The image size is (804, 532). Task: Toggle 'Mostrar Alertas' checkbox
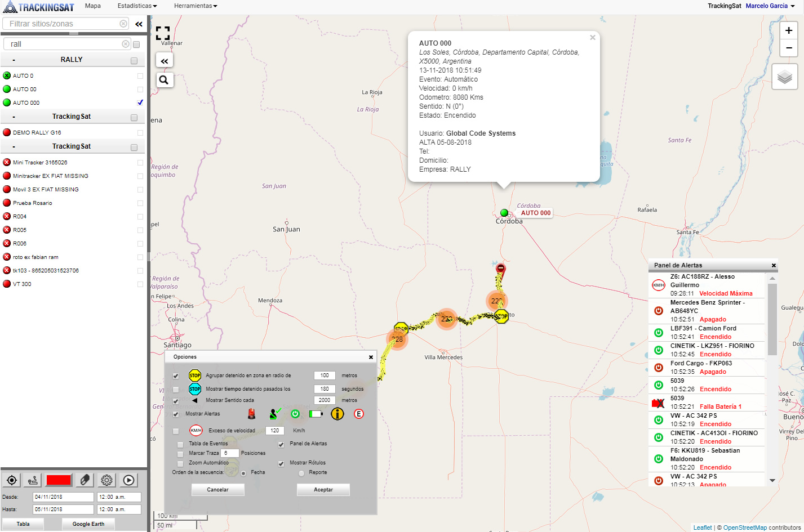point(176,414)
